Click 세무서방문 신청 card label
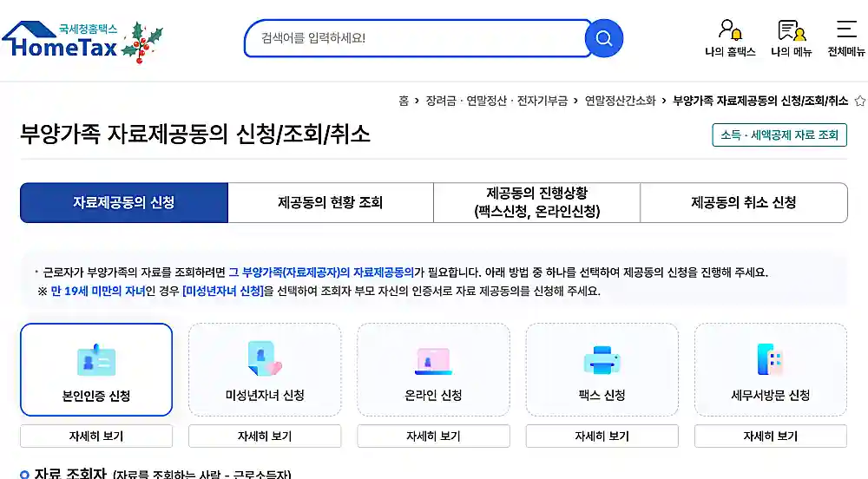 [x=771, y=396]
